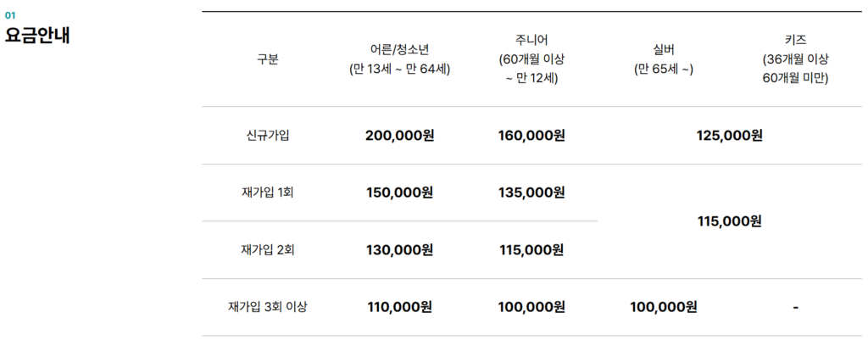The height and width of the screenshot is (346, 868).
Task: Click the 실버 100,000원 price in last row
Action: pyautogui.click(x=664, y=307)
